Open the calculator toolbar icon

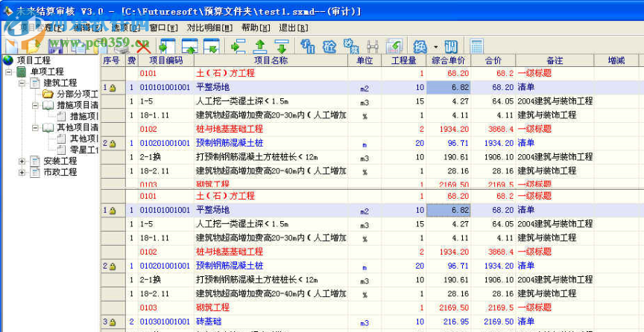[476, 46]
